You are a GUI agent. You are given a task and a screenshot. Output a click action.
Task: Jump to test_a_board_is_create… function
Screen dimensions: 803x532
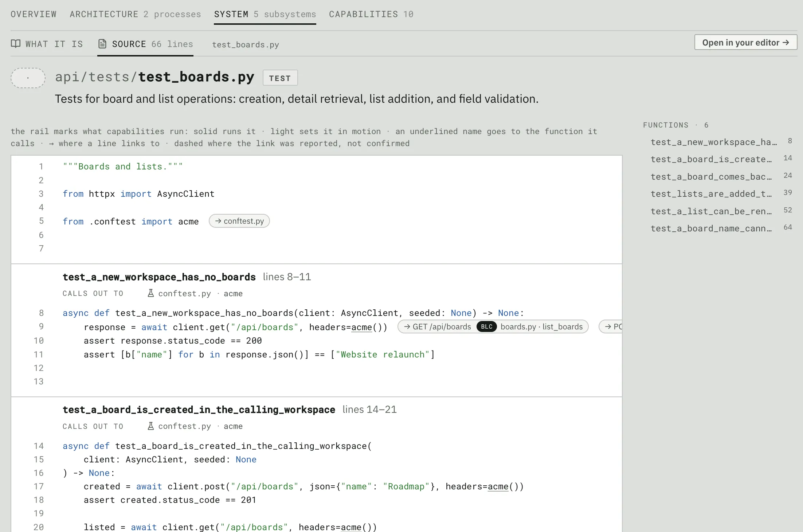coord(711,159)
